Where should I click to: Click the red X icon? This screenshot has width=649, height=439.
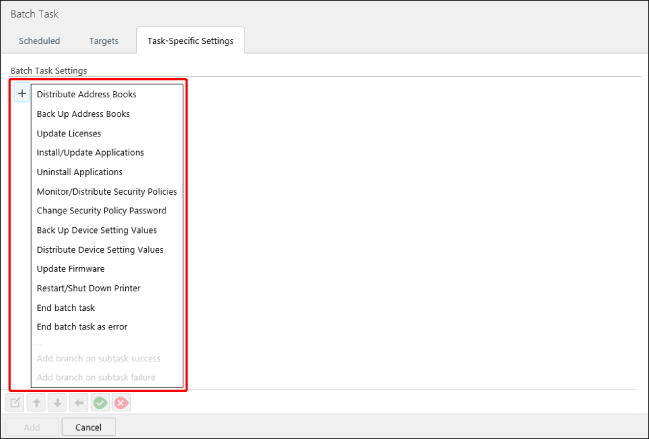(x=121, y=403)
